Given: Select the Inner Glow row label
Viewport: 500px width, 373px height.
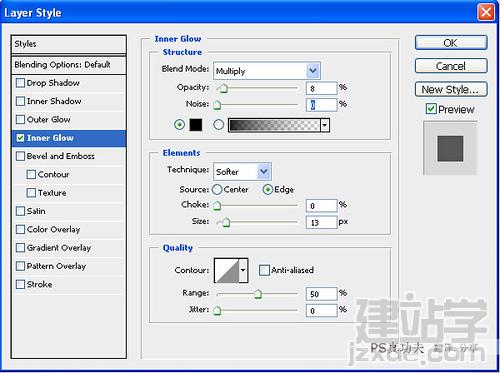Looking at the screenshot, I should (50, 138).
